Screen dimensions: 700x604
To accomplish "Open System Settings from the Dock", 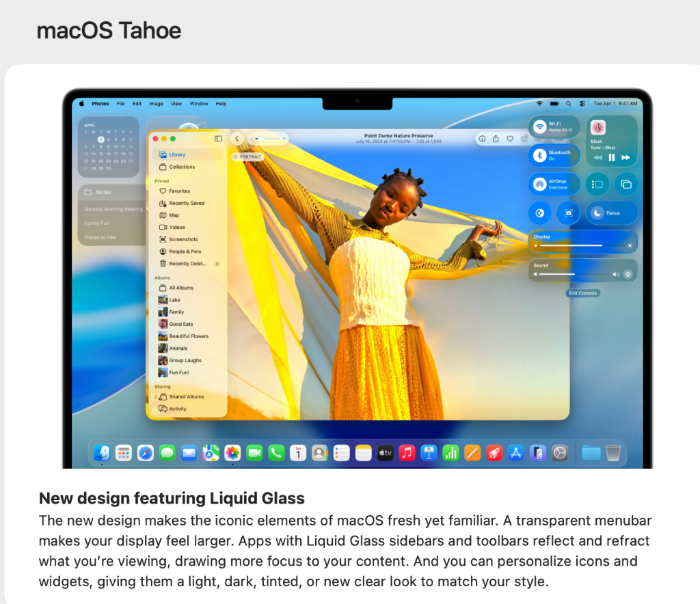I will [x=560, y=453].
